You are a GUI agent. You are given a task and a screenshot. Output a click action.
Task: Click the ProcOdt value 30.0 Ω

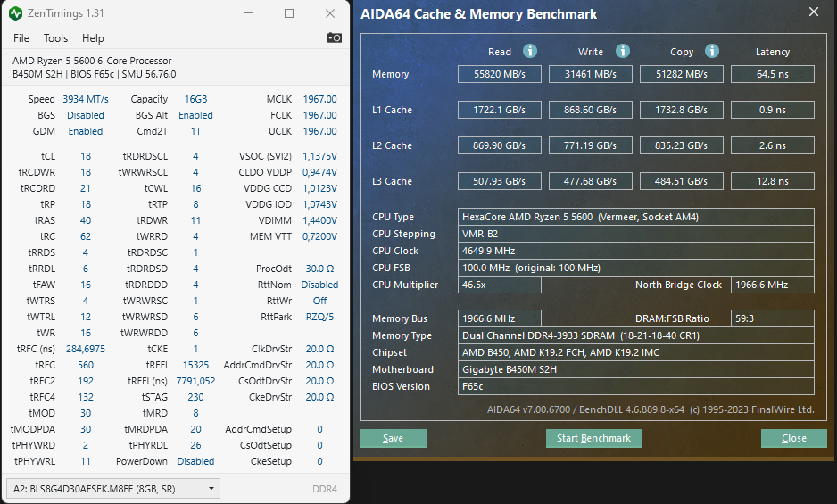(319, 269)
